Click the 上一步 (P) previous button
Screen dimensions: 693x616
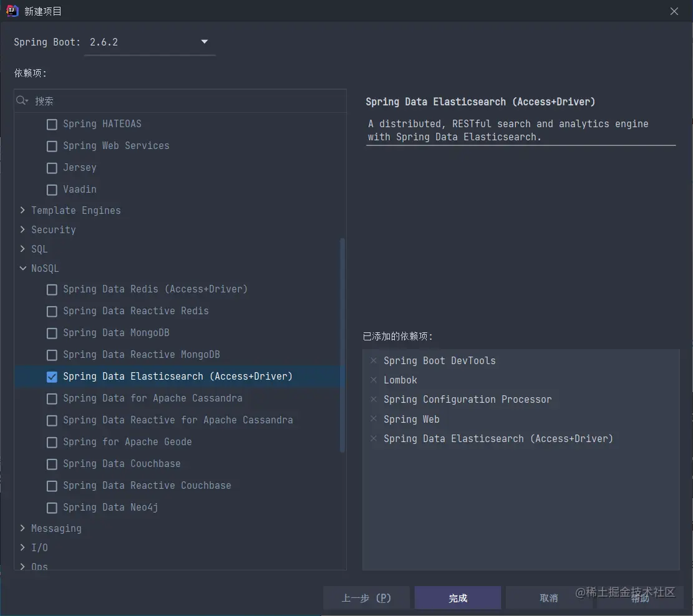pyautogui.click(x=366, y=598)
